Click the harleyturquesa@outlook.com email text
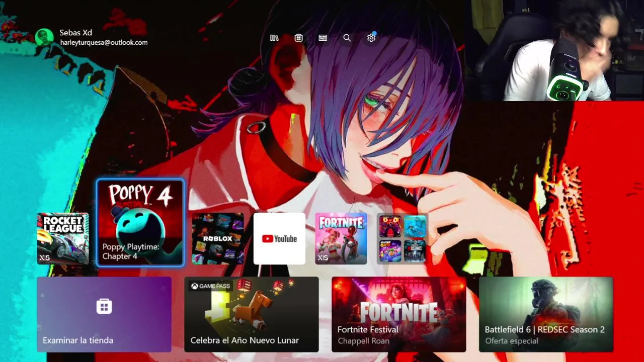This screenshot has height=362, width=644. 104,43
